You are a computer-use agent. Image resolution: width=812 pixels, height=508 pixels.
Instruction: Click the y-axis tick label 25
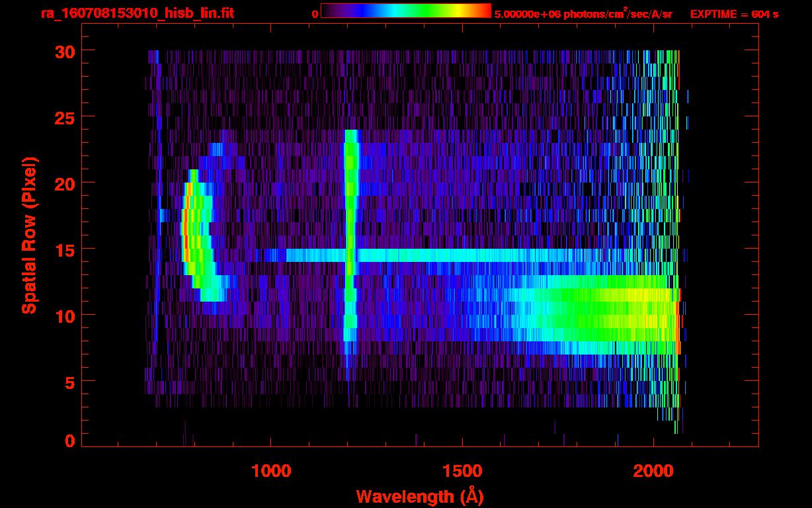[x=65, y=116]
